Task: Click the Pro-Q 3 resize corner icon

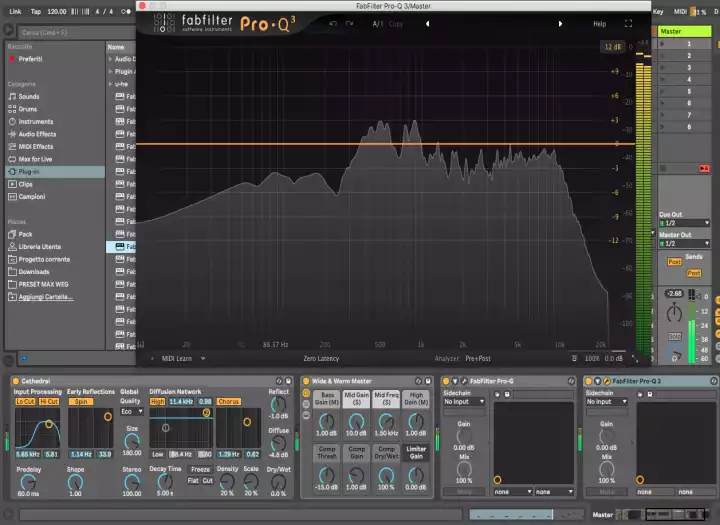Action: pyautogui.click(x=635, y=359)
